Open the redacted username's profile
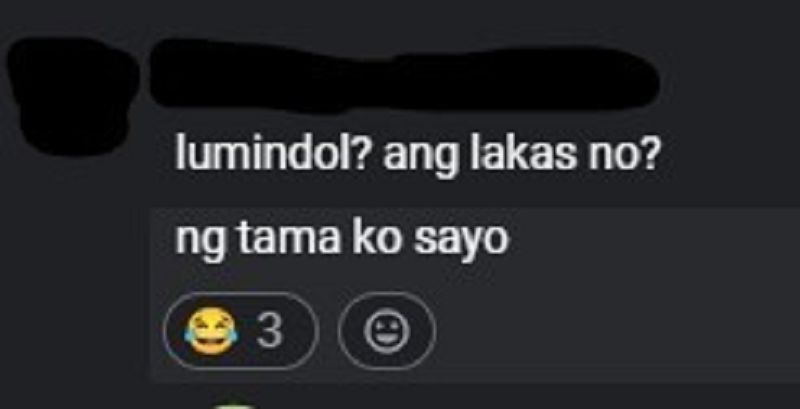The image size is (800, 409). point(404,76)
